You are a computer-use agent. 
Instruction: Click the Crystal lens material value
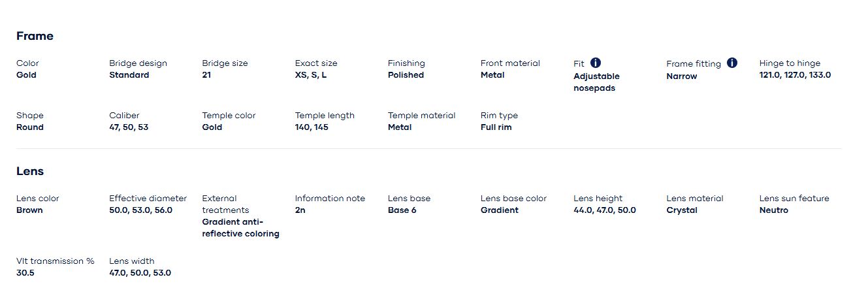[682, 210]
